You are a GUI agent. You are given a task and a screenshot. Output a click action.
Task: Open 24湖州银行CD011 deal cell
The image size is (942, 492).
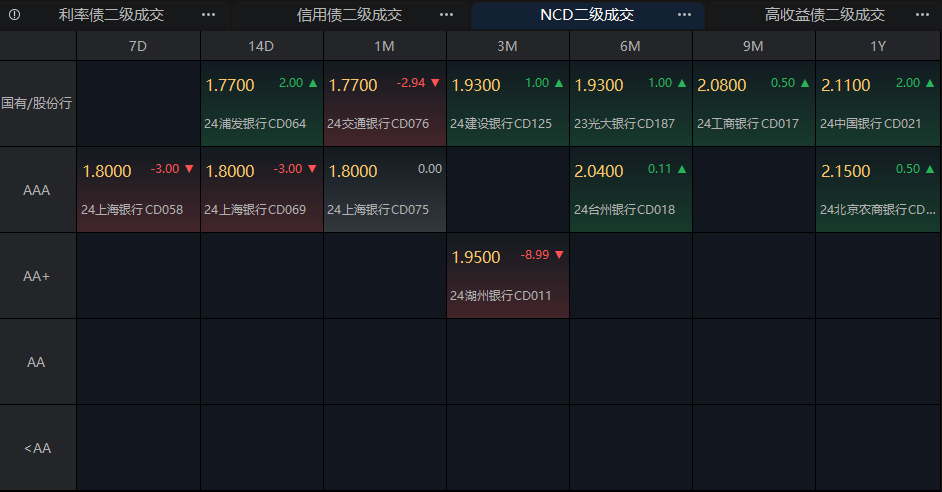508,276
